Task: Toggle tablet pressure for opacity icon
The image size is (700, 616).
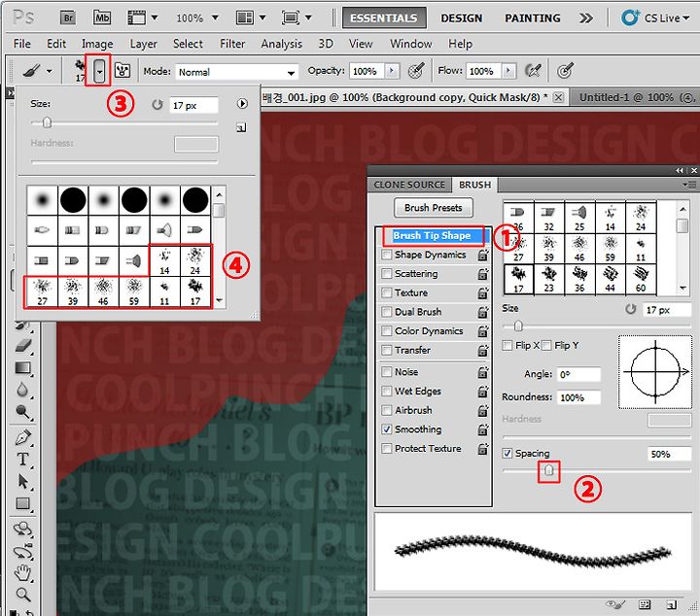Action: tap(416, 71)
